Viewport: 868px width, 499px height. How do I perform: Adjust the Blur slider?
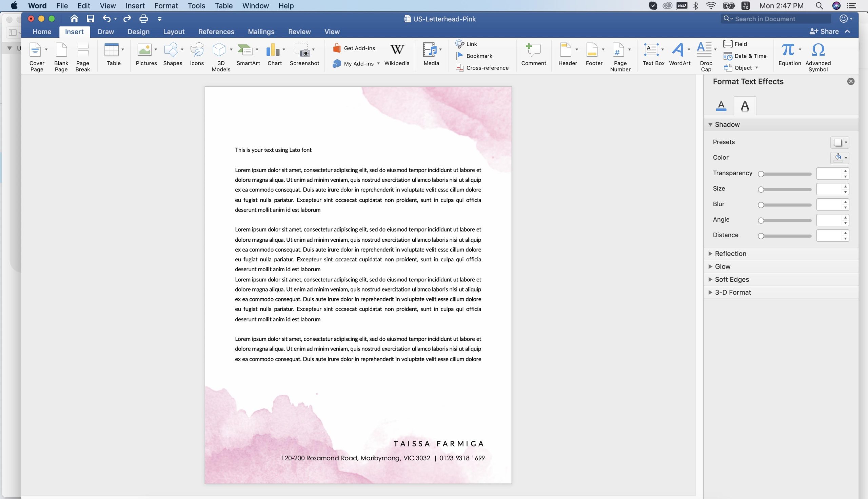(x=784, y=205)
